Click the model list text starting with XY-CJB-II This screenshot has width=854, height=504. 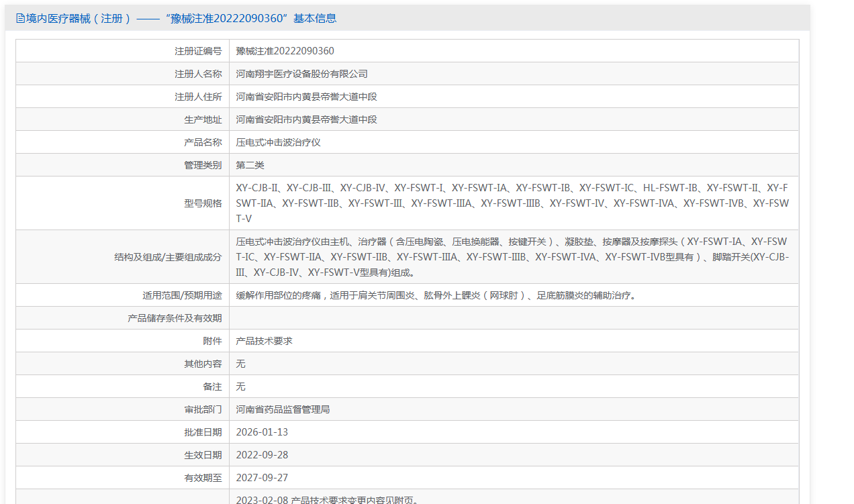(512, 203)
